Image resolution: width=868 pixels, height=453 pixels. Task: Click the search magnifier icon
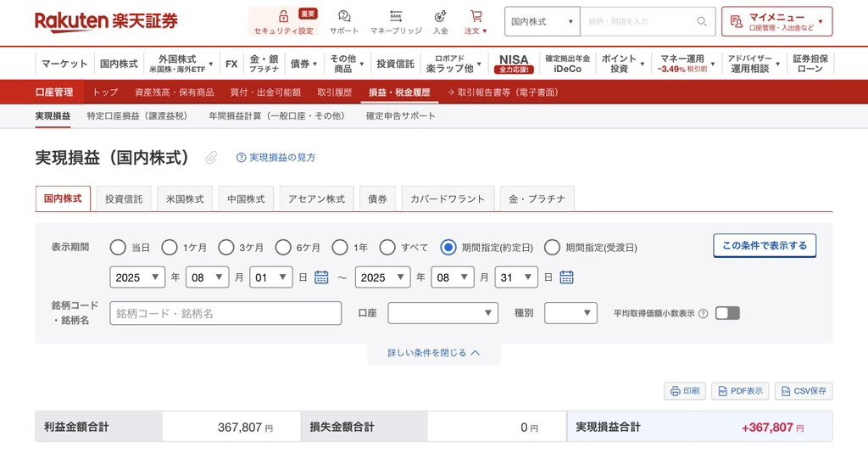pyautogui.click(x=701, y=21)
